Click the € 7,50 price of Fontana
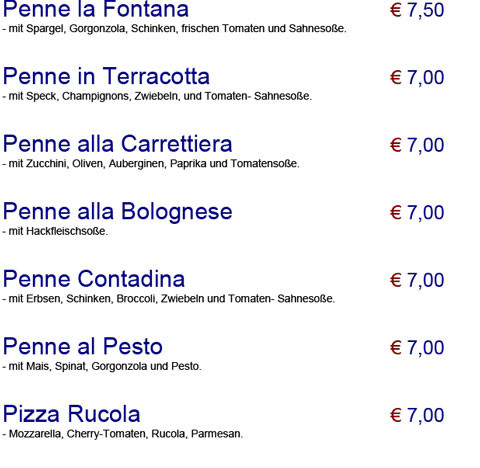The height and width of the screenshot is (468, 480). click(x=417, y=10)
